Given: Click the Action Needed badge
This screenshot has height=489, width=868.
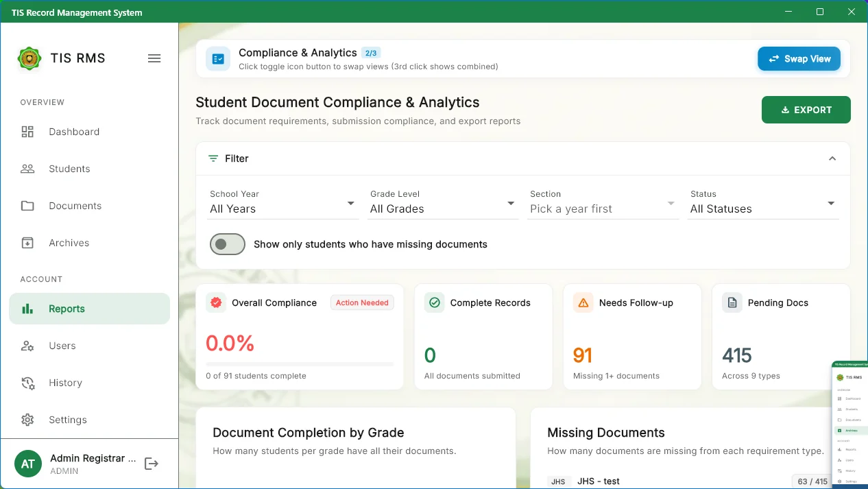Looking at the screenshot, I should [362, 302].
